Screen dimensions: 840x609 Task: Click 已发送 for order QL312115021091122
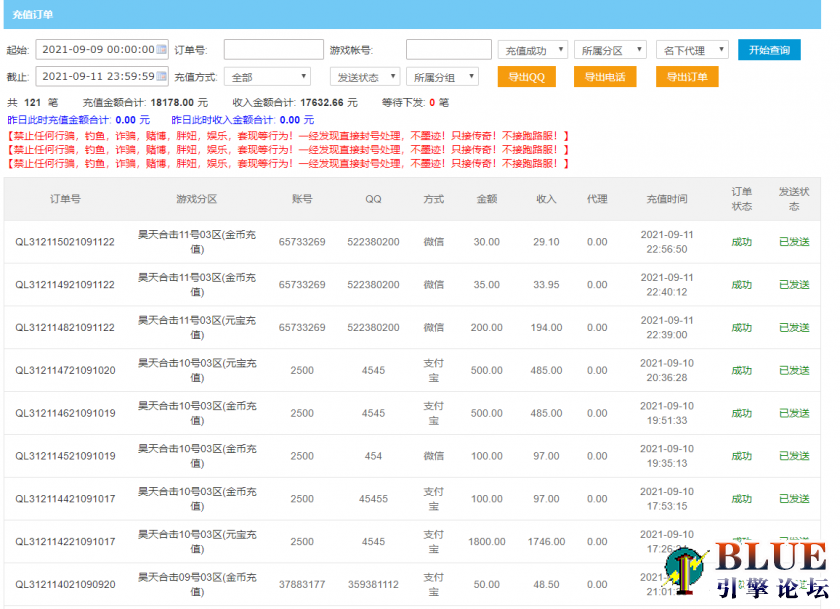(x=793, y=241)
